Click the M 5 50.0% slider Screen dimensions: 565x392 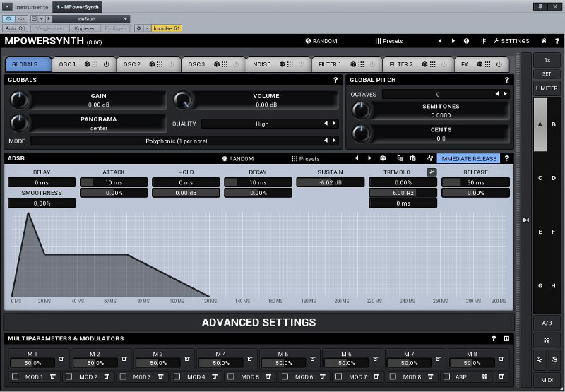284,363
